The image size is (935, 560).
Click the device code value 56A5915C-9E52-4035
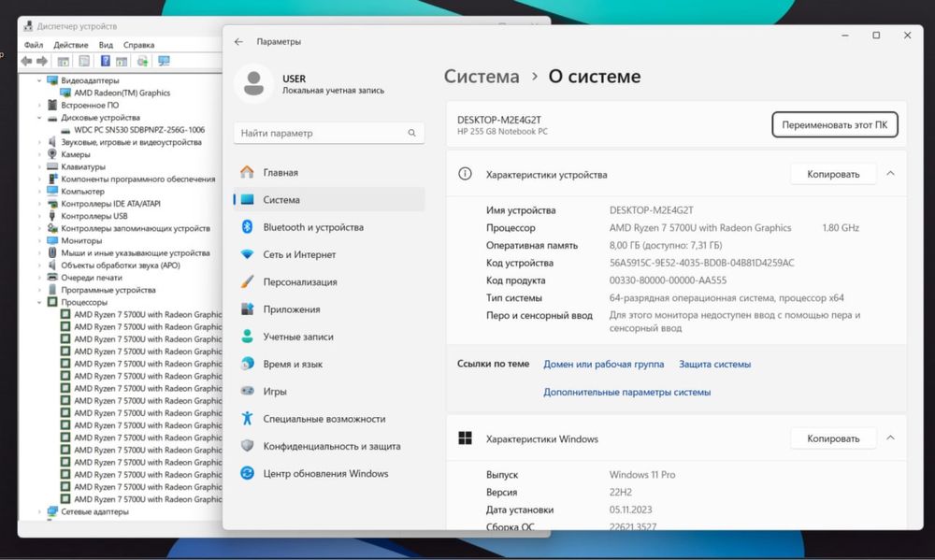point(701,263)
